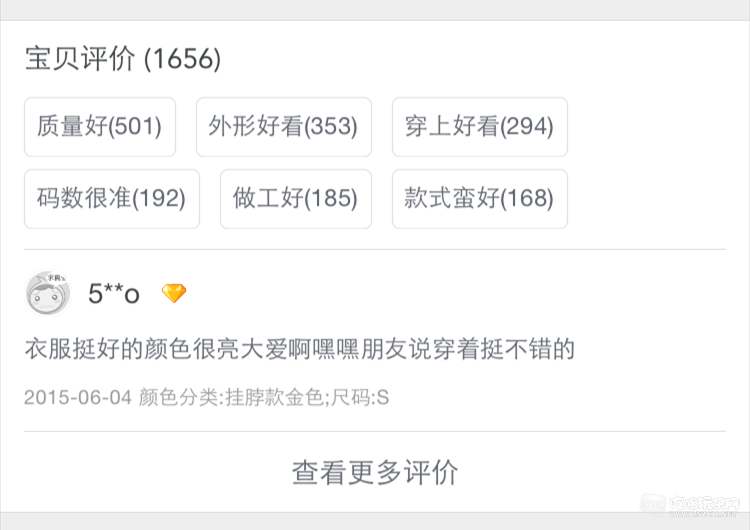
Task: Choose the 穿上好看(294) tag
Action: click(480, 127)
